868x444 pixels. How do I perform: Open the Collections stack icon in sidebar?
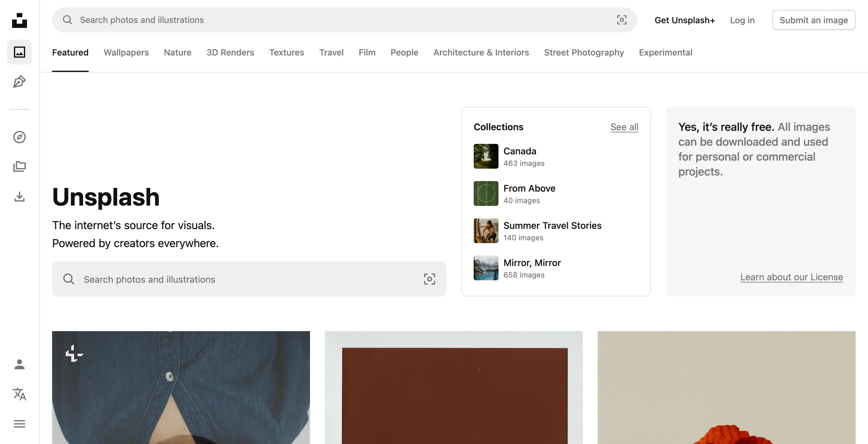click(x=20, y=166)
